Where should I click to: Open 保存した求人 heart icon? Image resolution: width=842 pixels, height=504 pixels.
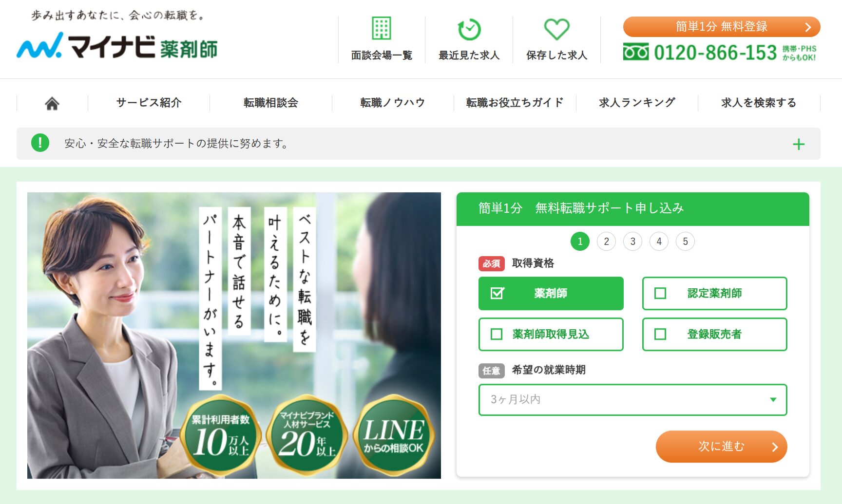pos(556,29)
